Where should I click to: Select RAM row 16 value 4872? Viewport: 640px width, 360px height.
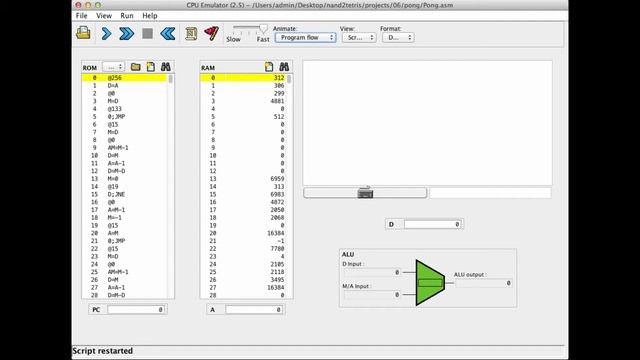(243, 202)
